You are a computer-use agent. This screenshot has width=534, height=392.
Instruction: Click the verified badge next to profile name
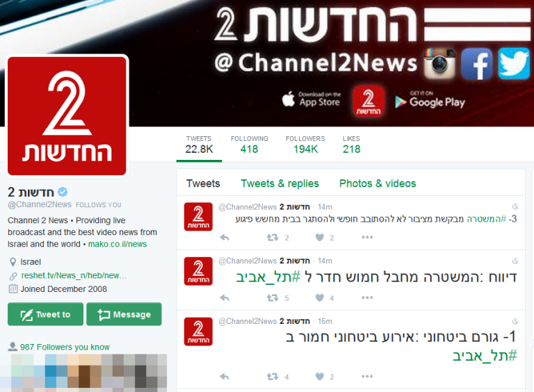pyautogui.click(x=63, y=192)
